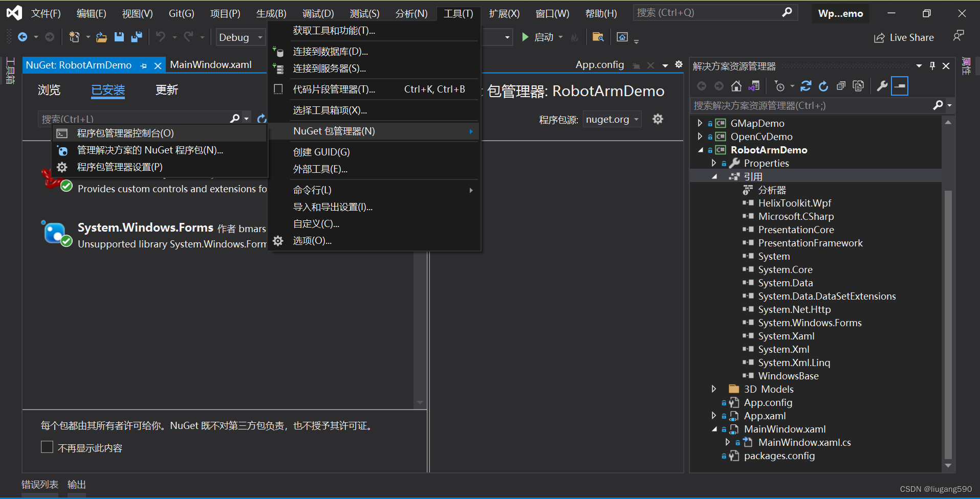Screen dimensions: 980x499
Task: Close the NuGet: RobotArmDemo tab
Action: [158, 65]
